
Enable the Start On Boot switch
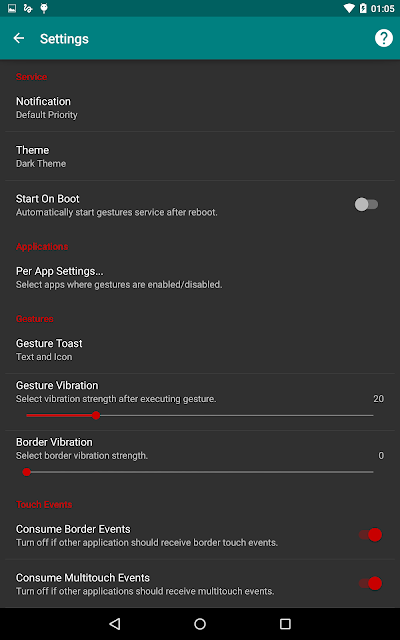click(366, 204)
